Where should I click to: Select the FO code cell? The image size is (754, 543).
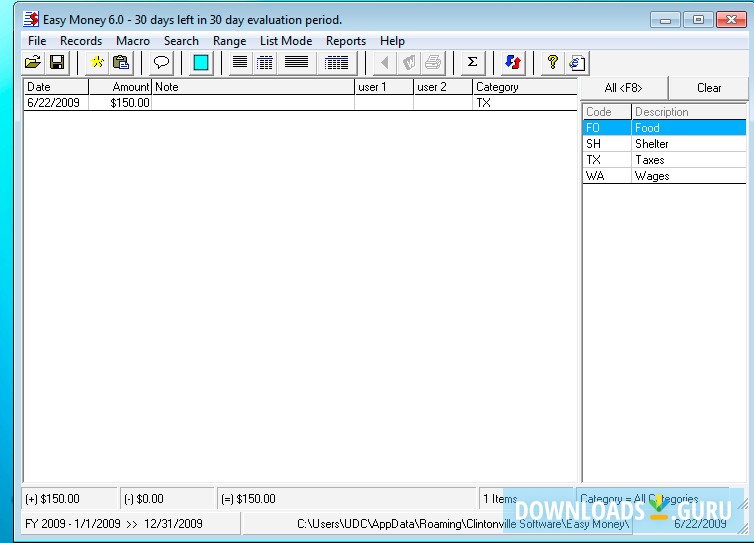coord(607,127)
